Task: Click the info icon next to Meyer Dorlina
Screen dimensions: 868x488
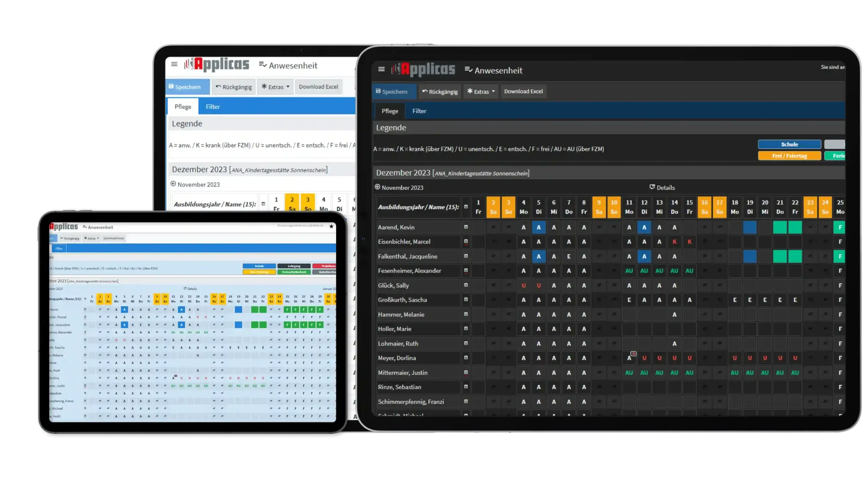Action: [466, 358]
